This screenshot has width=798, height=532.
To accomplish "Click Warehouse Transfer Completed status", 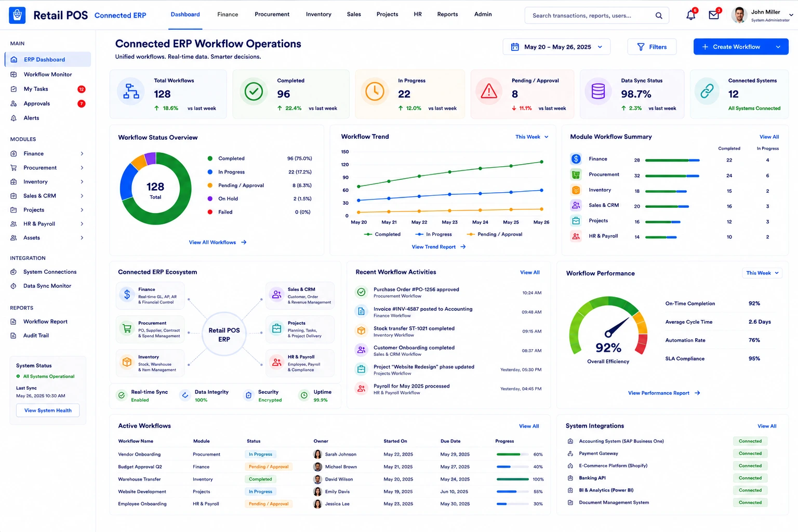I will click(x=260, y=480).
